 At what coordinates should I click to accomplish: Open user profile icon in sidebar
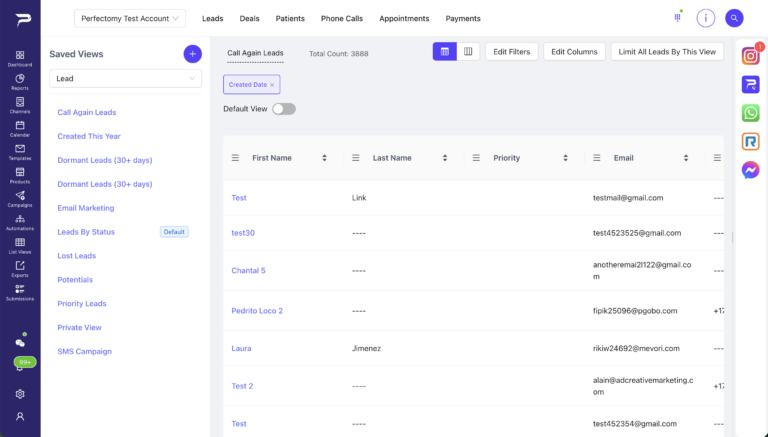pyautogui.click(x=20, y=416)
